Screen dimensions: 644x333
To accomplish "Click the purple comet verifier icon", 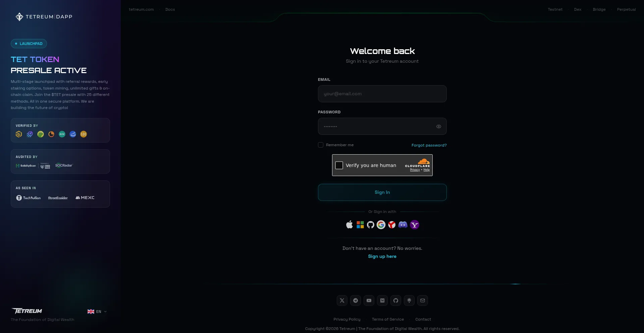I will (30, 134).
